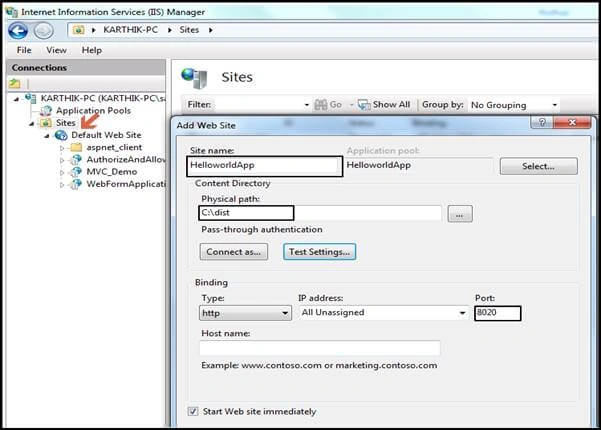Click the Back navigation arrow button
601x430 pixels.
(x=18, y=31)
